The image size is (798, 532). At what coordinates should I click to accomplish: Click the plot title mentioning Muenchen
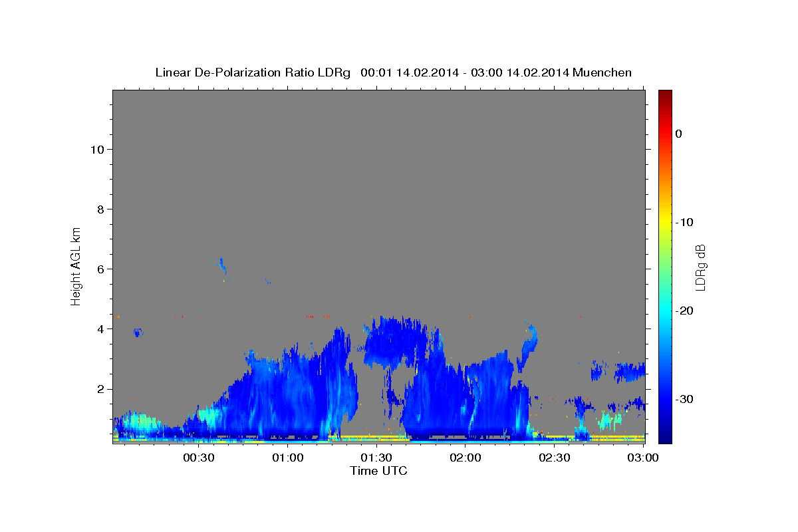(x=394, y=72)
